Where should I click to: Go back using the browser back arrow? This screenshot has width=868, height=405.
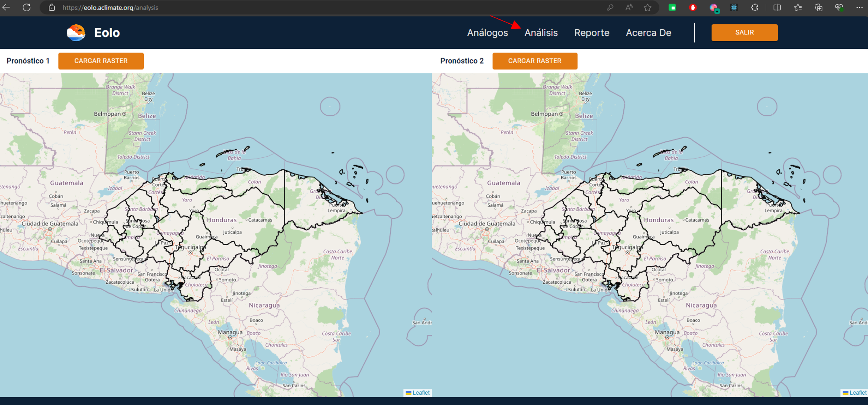point(6,7)
